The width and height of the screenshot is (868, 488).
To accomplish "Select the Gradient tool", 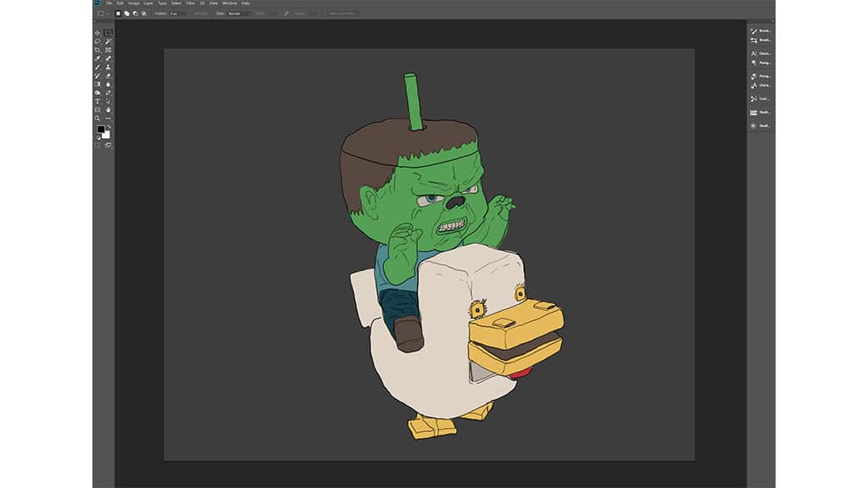I will tap(97, 84).
